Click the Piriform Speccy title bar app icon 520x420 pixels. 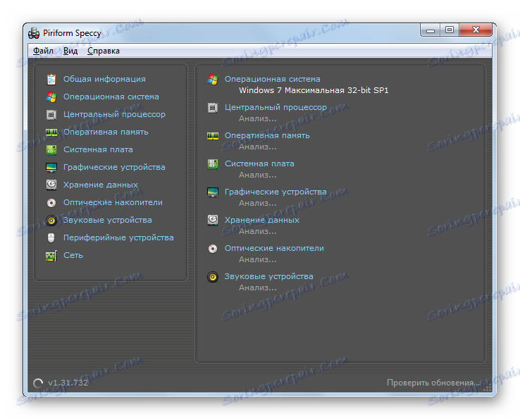pos(34,33)
